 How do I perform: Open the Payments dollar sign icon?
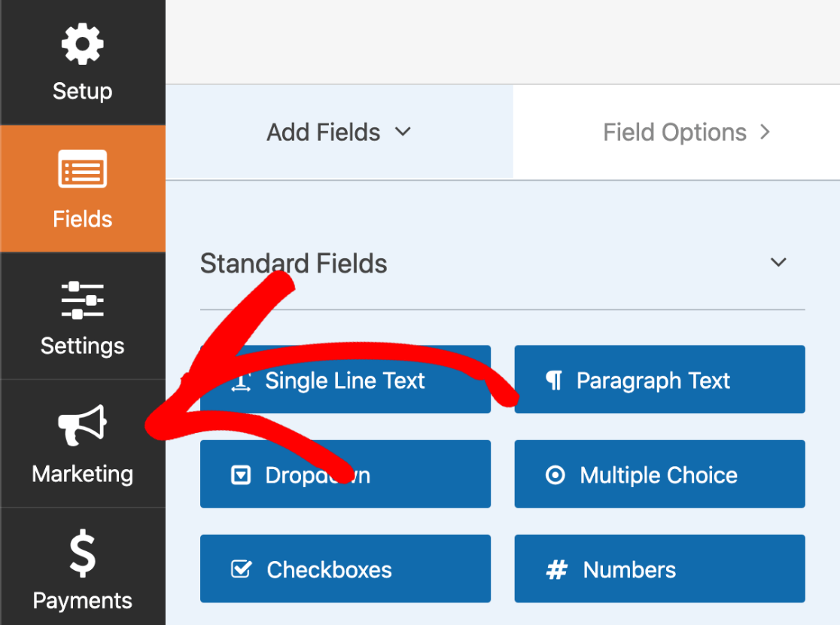[82, 553]
